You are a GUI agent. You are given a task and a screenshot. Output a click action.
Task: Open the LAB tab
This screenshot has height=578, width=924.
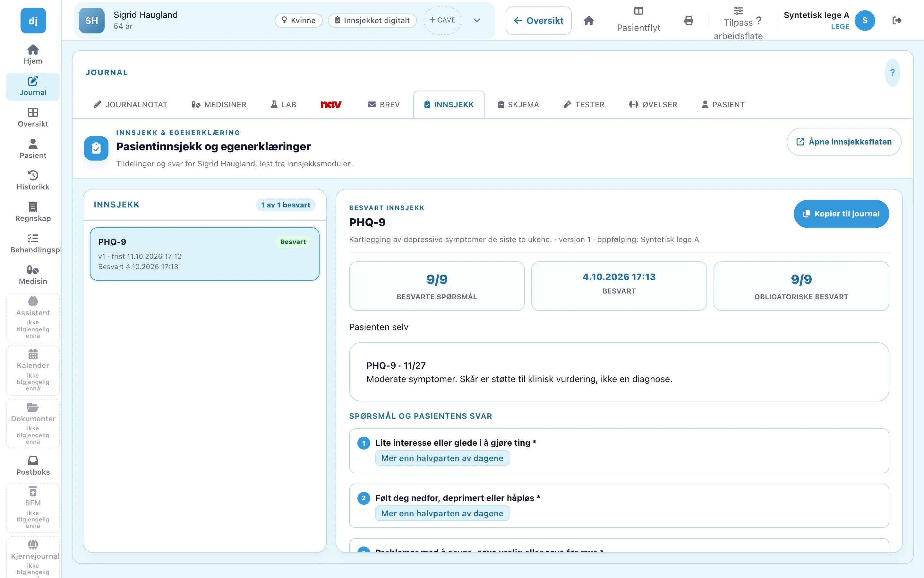coord(283,104)
